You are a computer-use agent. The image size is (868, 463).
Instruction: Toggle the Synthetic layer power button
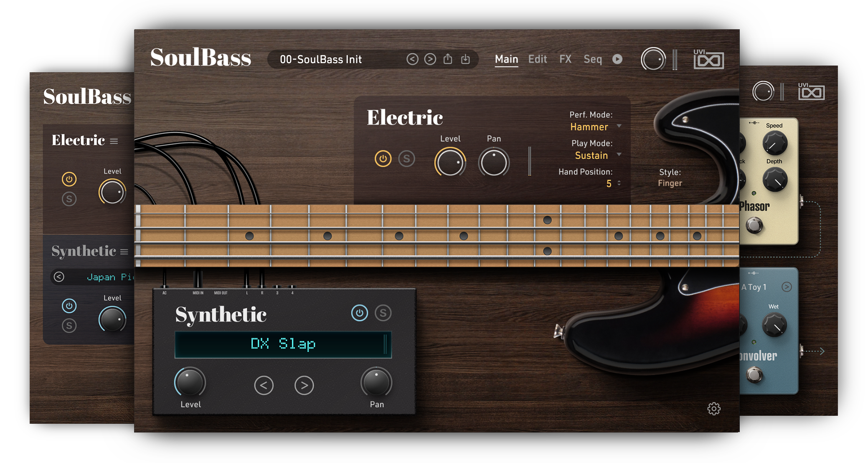click(x=359, y=313)
